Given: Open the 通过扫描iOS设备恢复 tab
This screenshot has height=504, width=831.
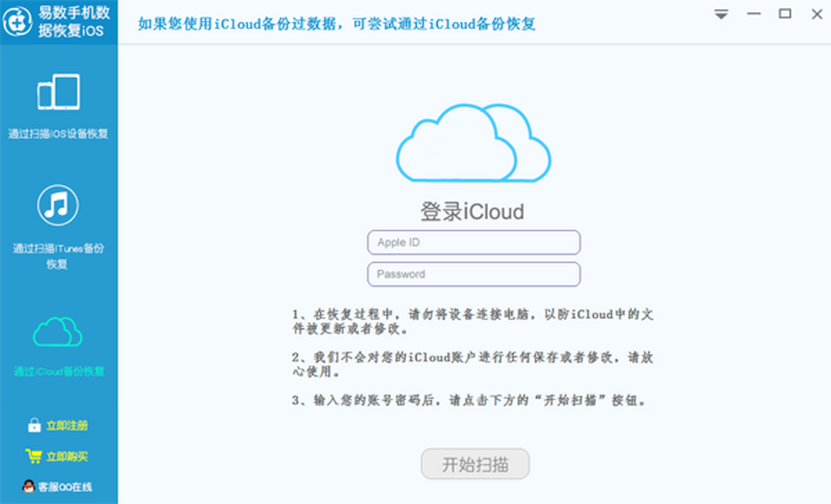Looking at the screenshot, I should [58, 134].
